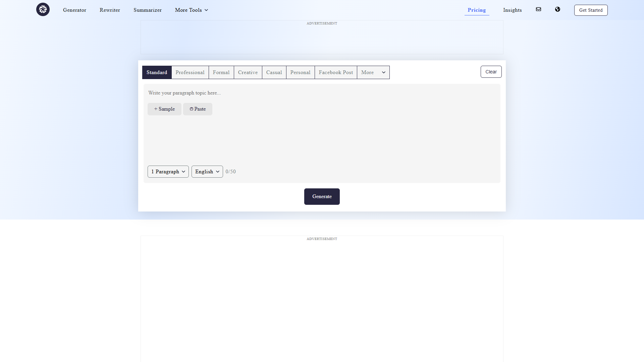The height and width of the screenshot is (362, 644).
Task: Open the 1 Paragraph count dropdown
Action: (x=168, y=172)
